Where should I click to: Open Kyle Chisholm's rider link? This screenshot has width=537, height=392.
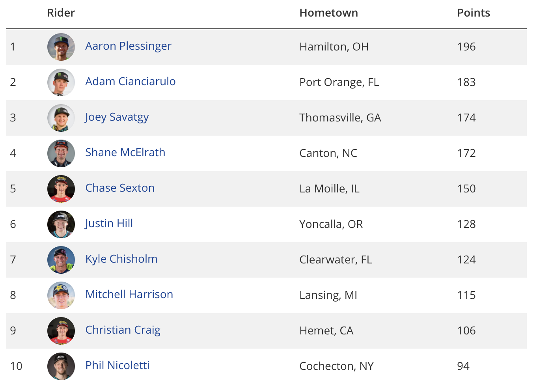[121, 259]
